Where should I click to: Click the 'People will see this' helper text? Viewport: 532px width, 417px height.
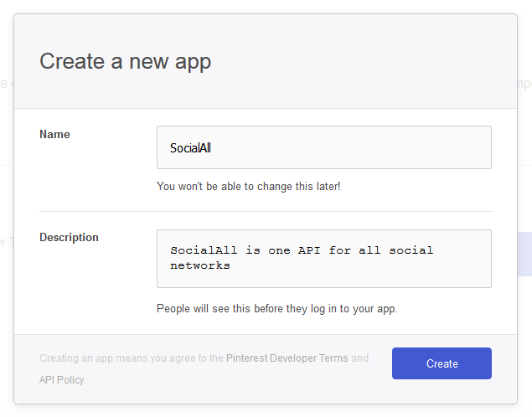pos(276,308)
